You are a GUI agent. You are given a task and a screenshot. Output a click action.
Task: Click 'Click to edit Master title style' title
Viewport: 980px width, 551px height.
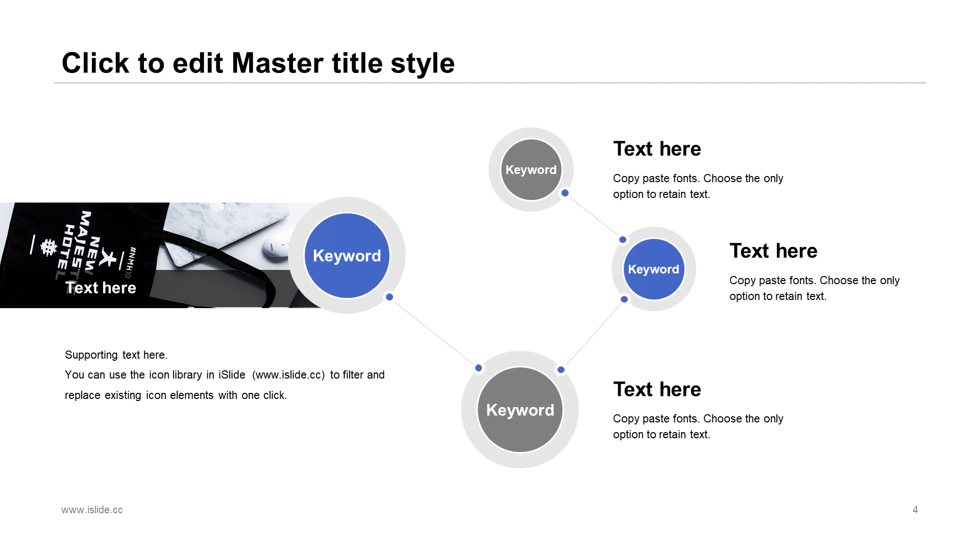258,63
